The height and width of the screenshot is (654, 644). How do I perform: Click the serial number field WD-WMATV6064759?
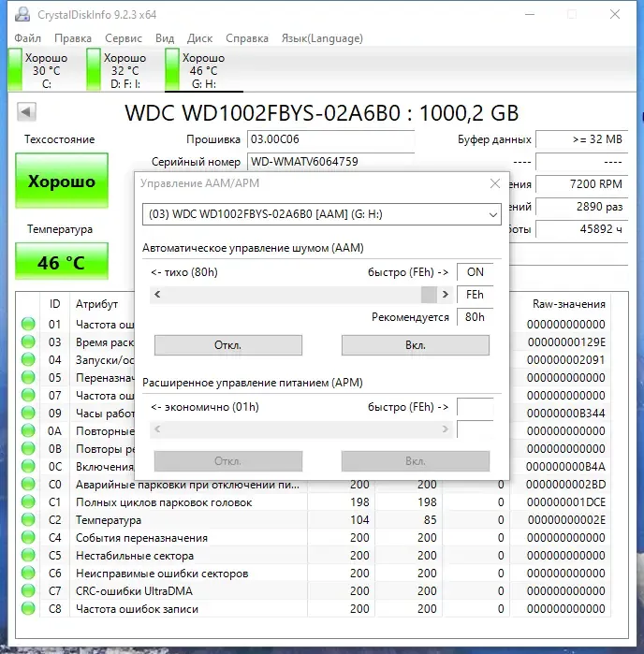[x=330, y=162]
